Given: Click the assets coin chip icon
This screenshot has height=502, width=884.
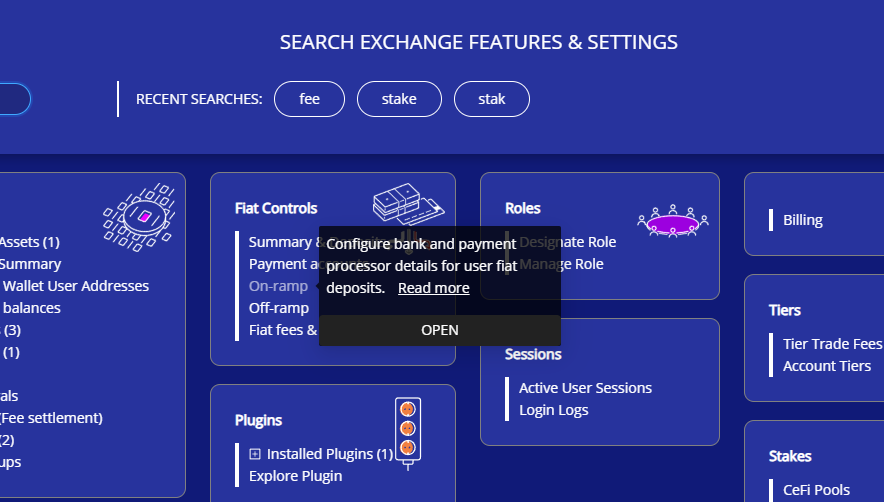Looking at the screenshot, I should (139, 217).
